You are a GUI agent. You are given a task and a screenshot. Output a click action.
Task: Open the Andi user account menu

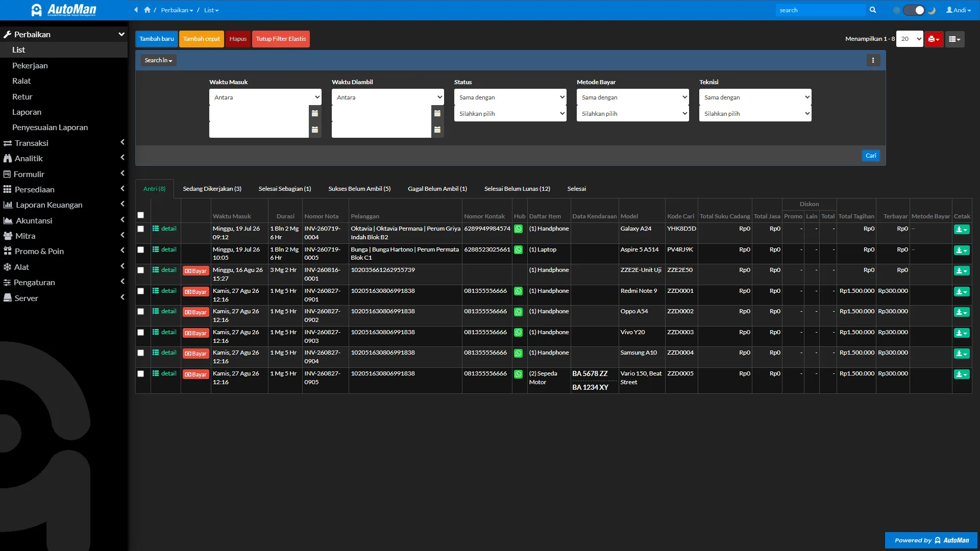959,10
